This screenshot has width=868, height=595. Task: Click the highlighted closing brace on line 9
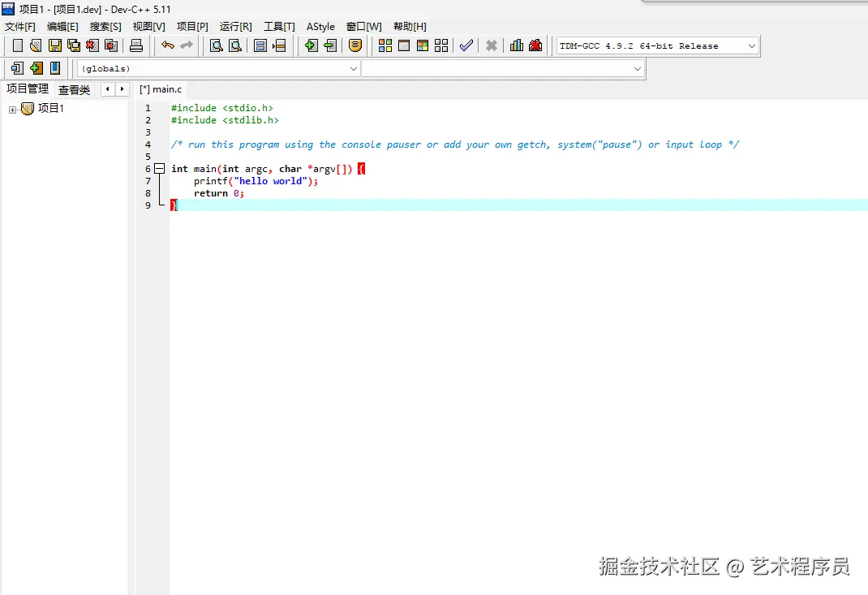click(x=174, y=205)
